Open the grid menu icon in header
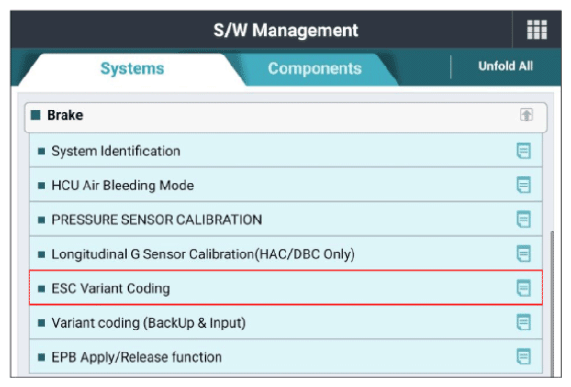The image size is (571, 387). (x=537, y=29)
